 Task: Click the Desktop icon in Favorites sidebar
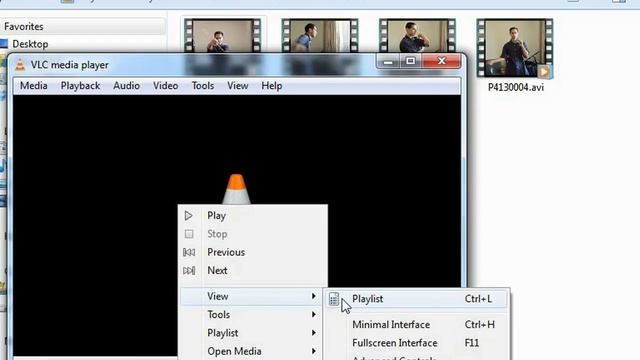click(4, 44)
